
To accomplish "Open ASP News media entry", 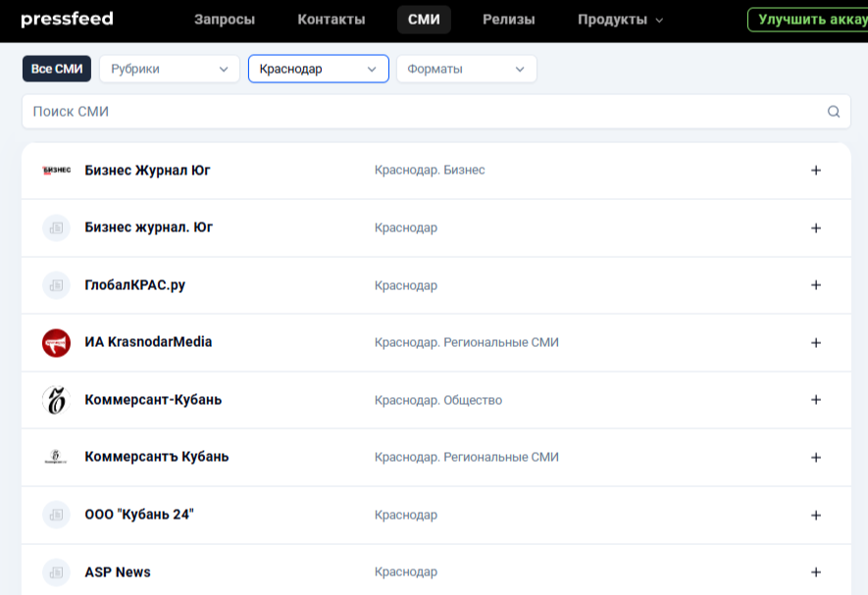I will click(118, 572).
